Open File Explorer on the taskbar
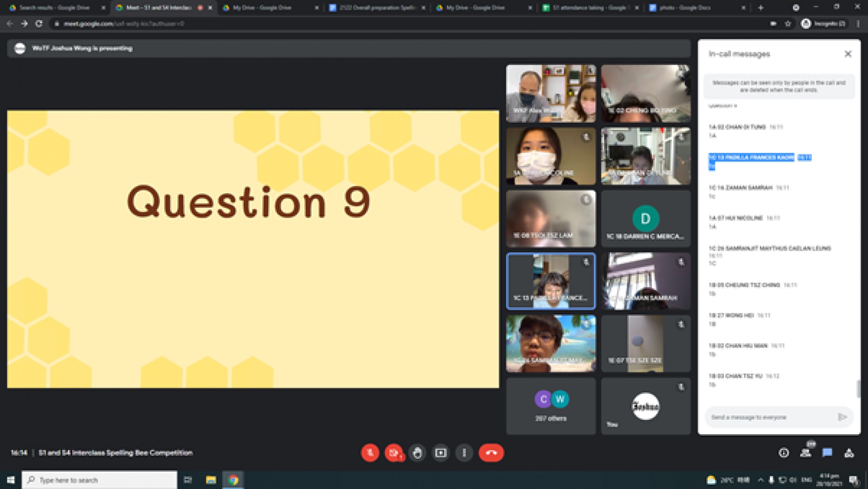Screen dimensions: 868x489 [x=211, y=480]
